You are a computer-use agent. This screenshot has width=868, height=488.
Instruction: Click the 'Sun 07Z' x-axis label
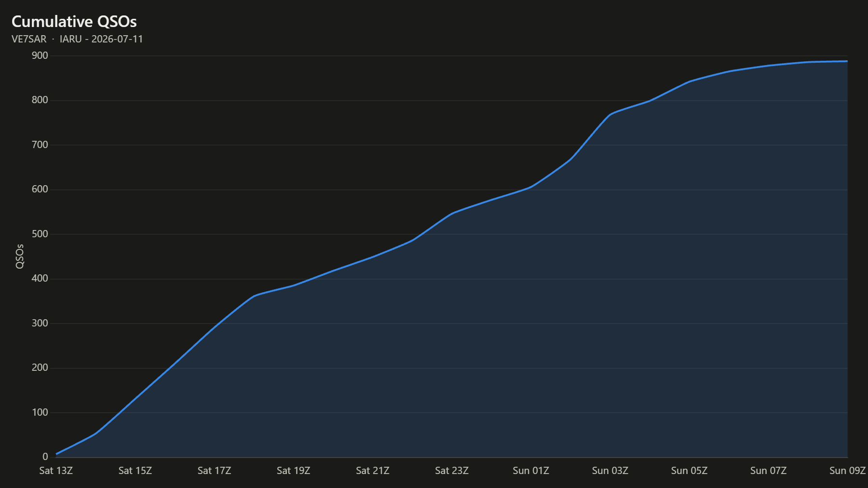pos(768,471)
